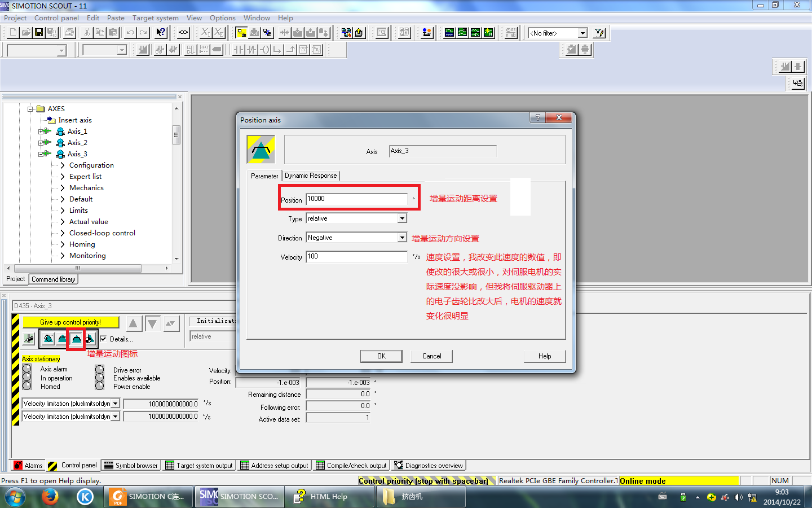Screen dimensions: 812x508
Task: Click Help in Position axis dialog
Action: click(545, 356)
